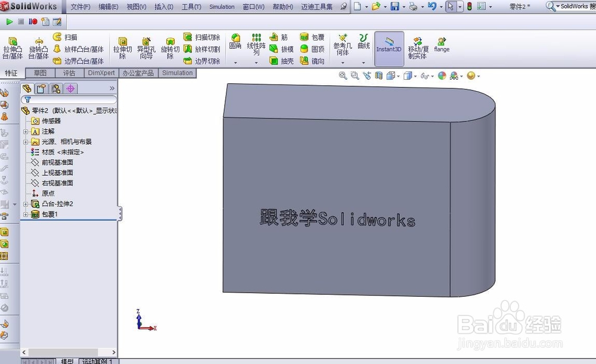Viewport: 596px width, 364px height.
Task: Select the 线性阵列 linear pattern tool
Action: pos(256,44)
